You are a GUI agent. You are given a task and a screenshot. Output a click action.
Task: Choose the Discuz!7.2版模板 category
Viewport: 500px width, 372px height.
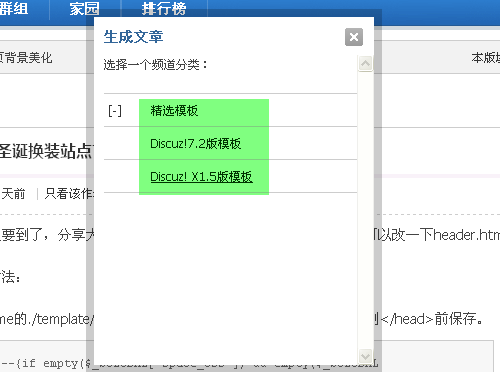point(196,144)
